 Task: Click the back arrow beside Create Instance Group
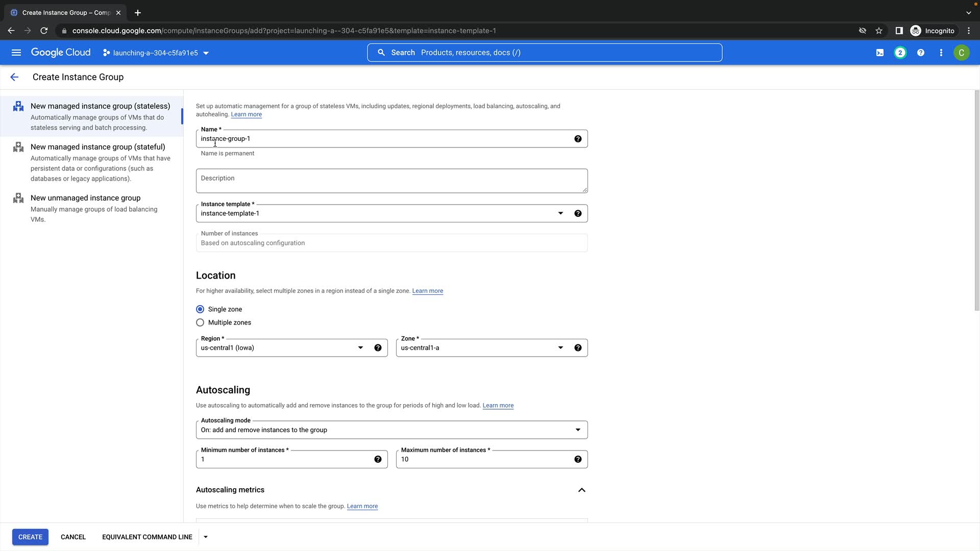click(14, 77)
